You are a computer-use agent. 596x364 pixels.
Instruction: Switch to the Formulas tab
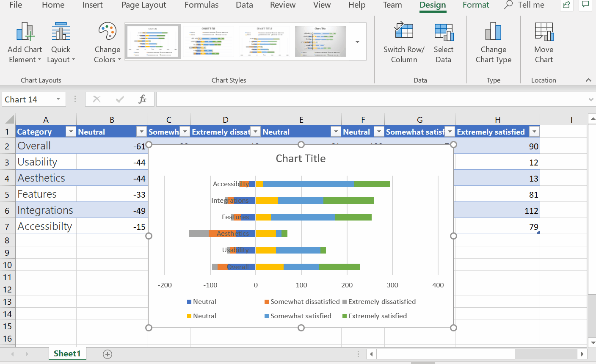tap(201, 5)
